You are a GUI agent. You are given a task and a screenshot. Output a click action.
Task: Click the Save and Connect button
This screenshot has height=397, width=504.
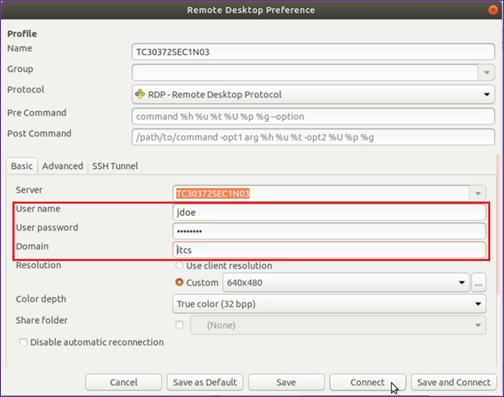click(454, 382)
